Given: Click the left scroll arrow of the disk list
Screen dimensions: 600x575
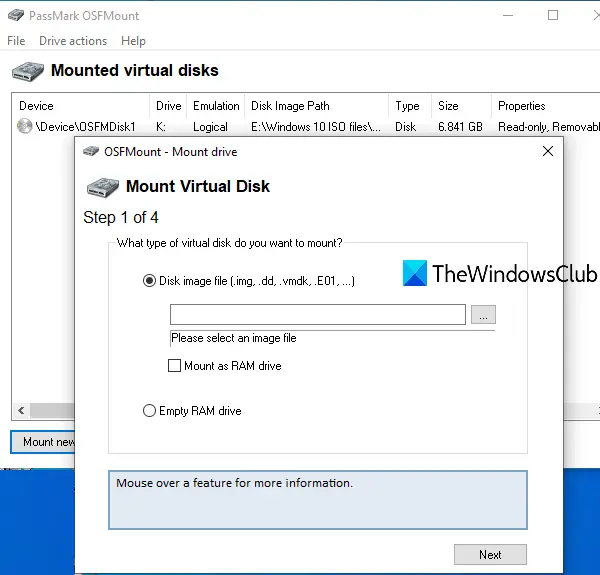Looking at the screenshot, I should point(21,410).
